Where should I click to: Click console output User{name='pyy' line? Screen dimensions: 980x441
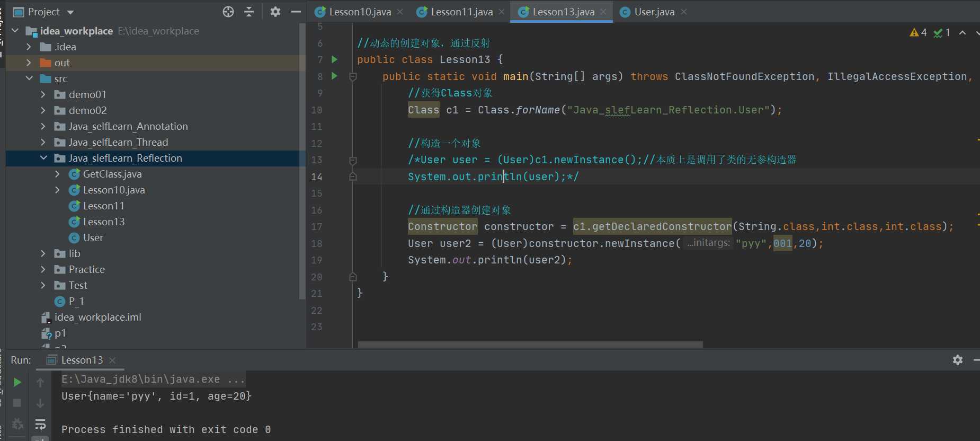coord(156,396)
